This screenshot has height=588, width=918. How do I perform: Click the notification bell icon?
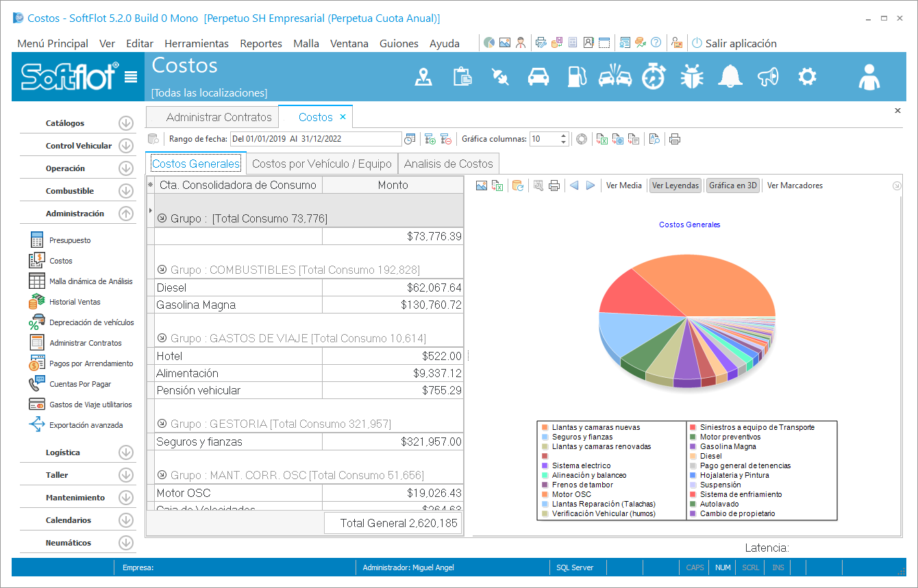pos(730,77)
